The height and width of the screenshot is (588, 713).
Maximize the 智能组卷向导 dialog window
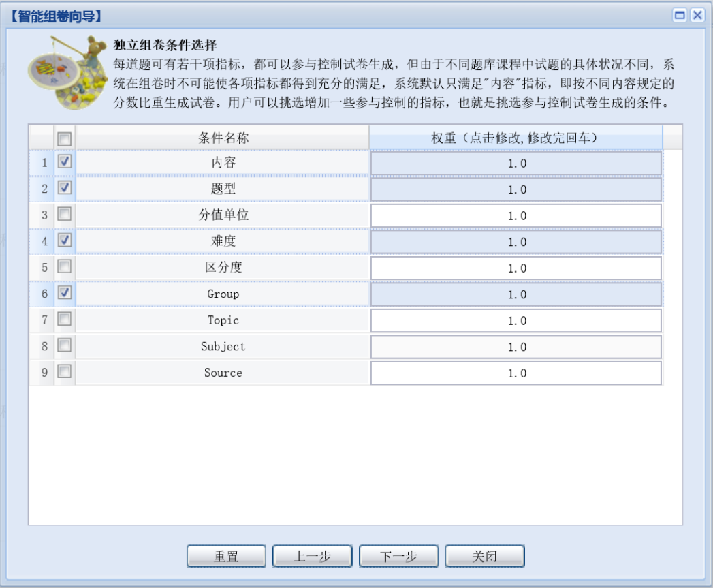pyautogui.click(x=680, y=16)
